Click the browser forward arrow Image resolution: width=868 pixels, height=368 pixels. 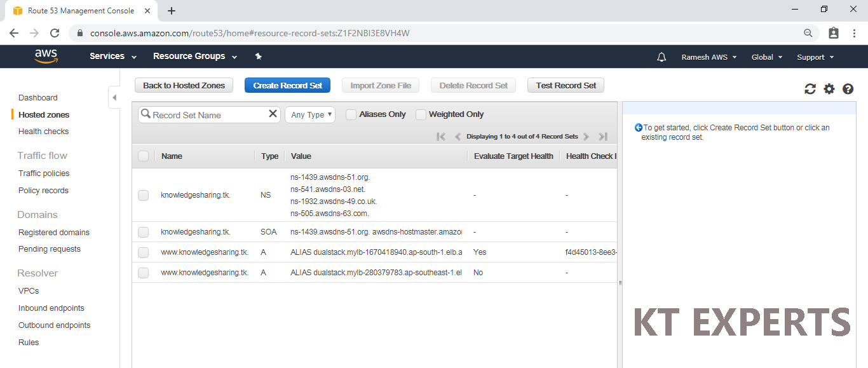tap(34, 33)
